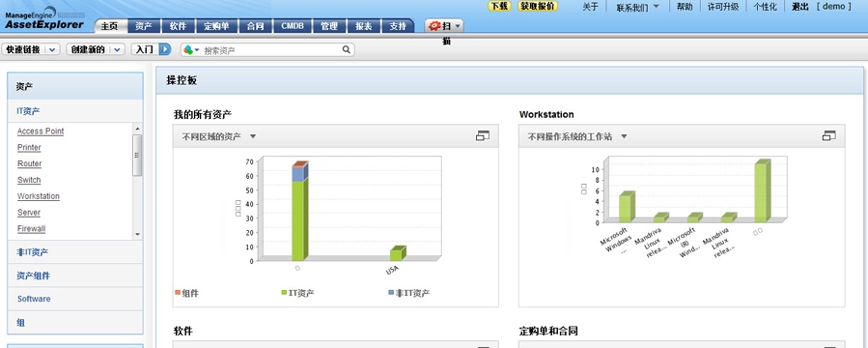The height and width of the screenshot is (348, 868).
Task: Open the 资产 tab
Action: (144, 26)
